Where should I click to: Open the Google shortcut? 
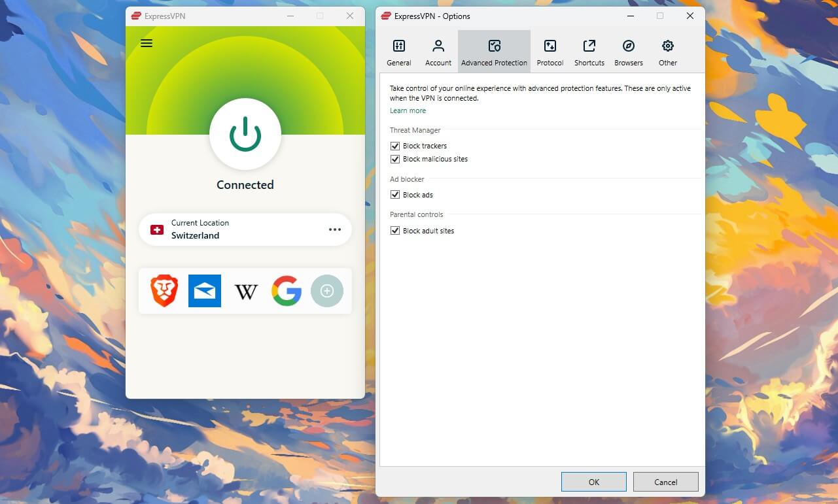pyautogui.click(x=287, y=291)
